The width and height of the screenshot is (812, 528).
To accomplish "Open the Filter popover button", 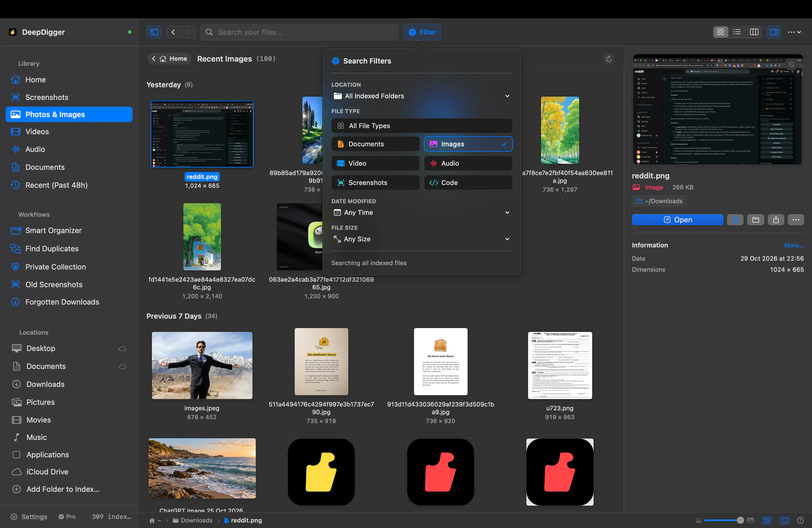I will [x=422, y=32].
